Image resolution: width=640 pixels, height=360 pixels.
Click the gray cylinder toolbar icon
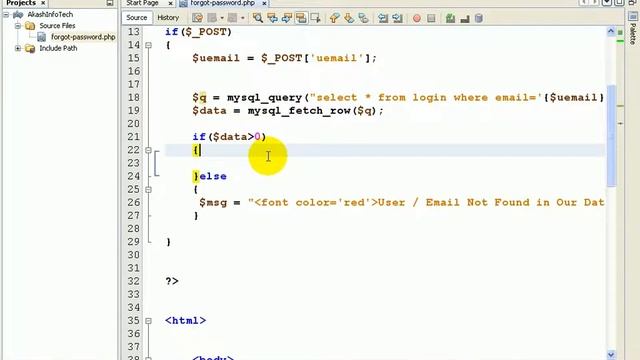click(479, 18)
